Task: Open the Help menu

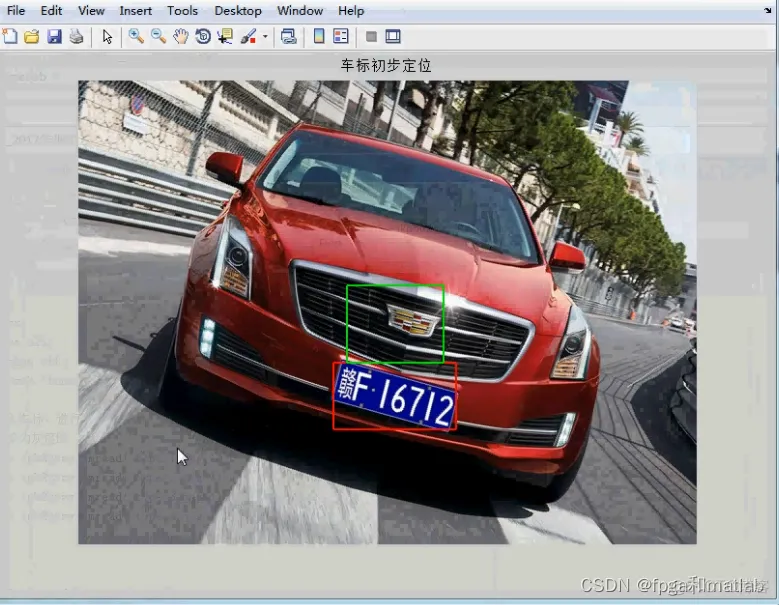Action: (351, 10)
